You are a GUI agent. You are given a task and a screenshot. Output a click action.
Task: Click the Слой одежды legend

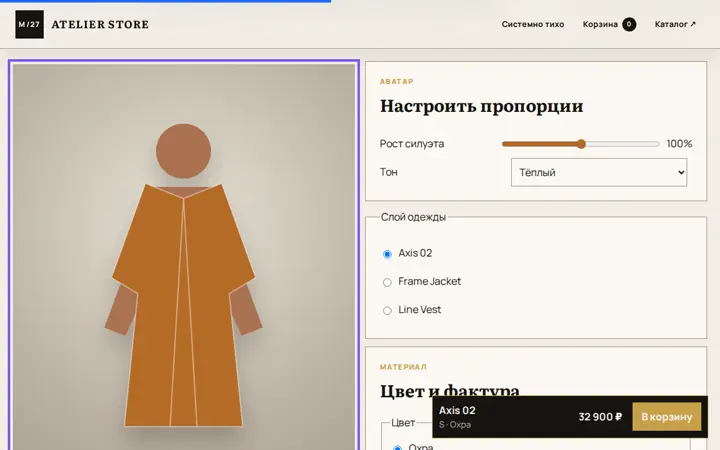413,217
